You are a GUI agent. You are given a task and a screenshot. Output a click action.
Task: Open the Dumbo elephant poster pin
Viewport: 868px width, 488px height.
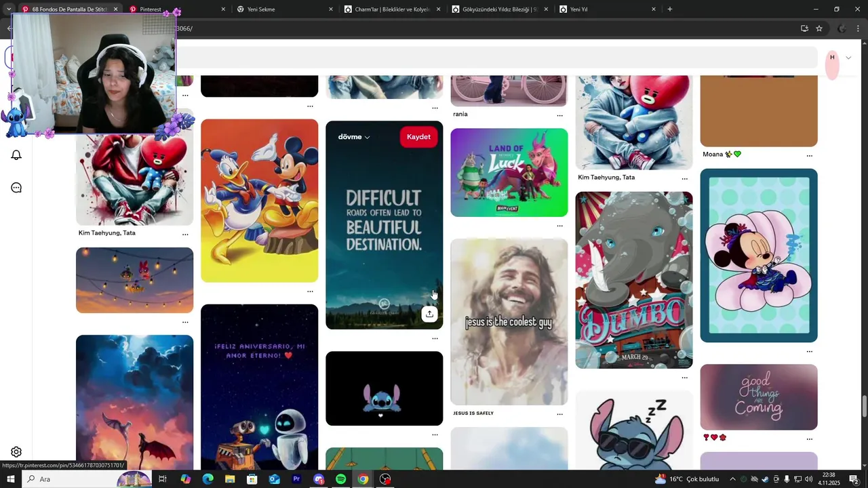click(634, 280)
